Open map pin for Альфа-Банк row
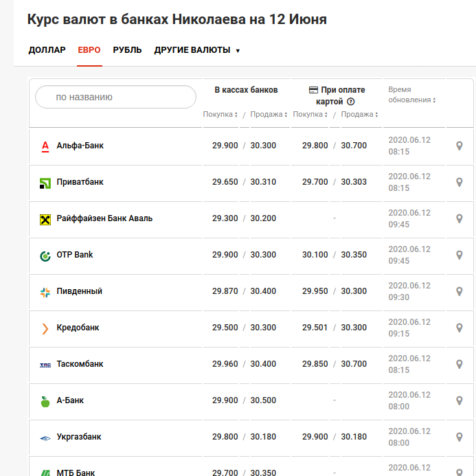The image size is (476, 476). 460,146
